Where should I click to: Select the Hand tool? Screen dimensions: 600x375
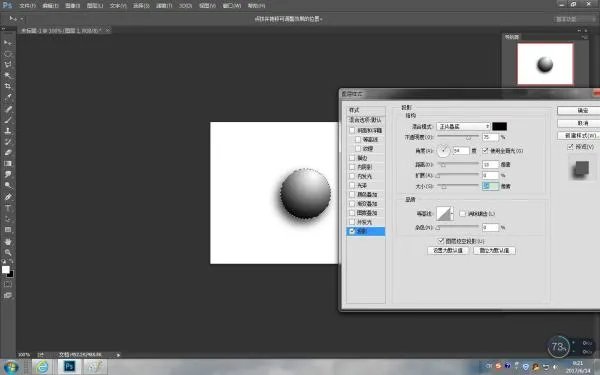8,242
